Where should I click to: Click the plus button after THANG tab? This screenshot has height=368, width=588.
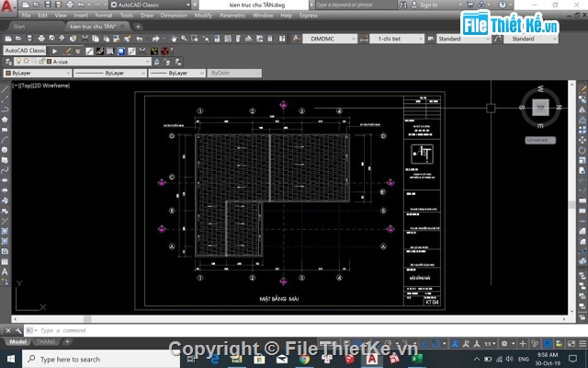[x=67, y=341]
